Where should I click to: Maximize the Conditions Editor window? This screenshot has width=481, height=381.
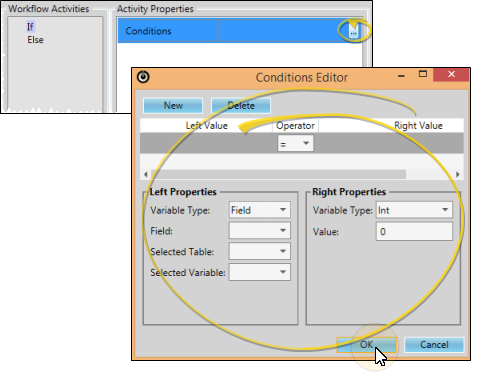[x=423, y=74]
